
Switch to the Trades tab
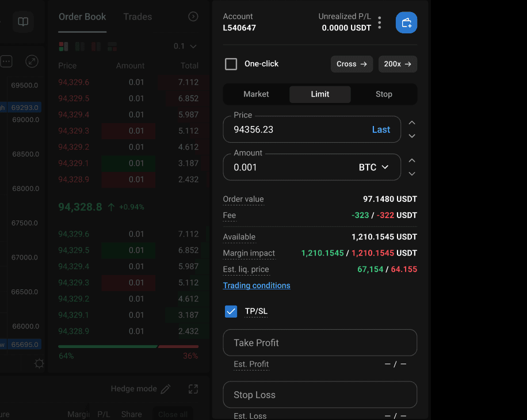click(138, 17)
